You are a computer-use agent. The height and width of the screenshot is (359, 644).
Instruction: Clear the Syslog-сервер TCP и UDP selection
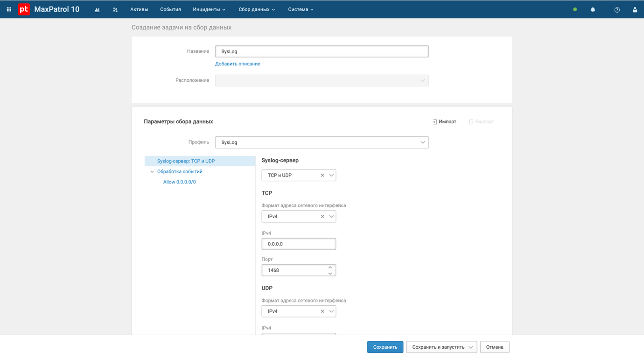point(322,176)
